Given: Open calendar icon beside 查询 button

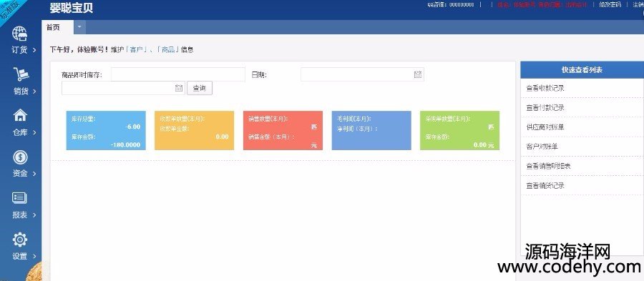Looking at the screenshot, I should [179, 88].
